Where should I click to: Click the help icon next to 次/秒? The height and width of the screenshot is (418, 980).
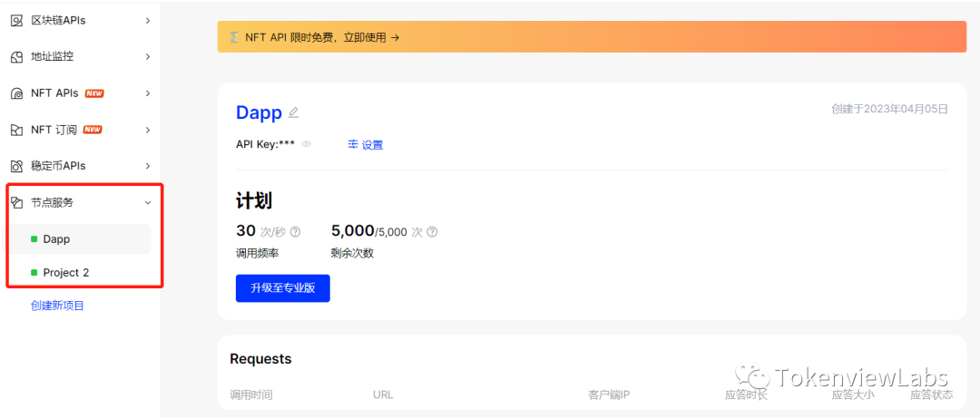[x=295, y=232]
